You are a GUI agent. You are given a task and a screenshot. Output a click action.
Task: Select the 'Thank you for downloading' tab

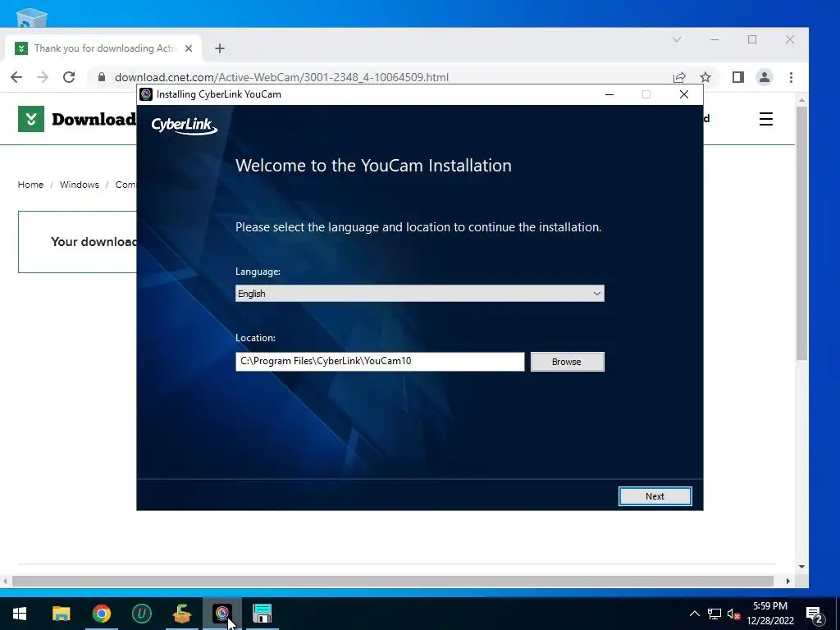click(104, 48)
